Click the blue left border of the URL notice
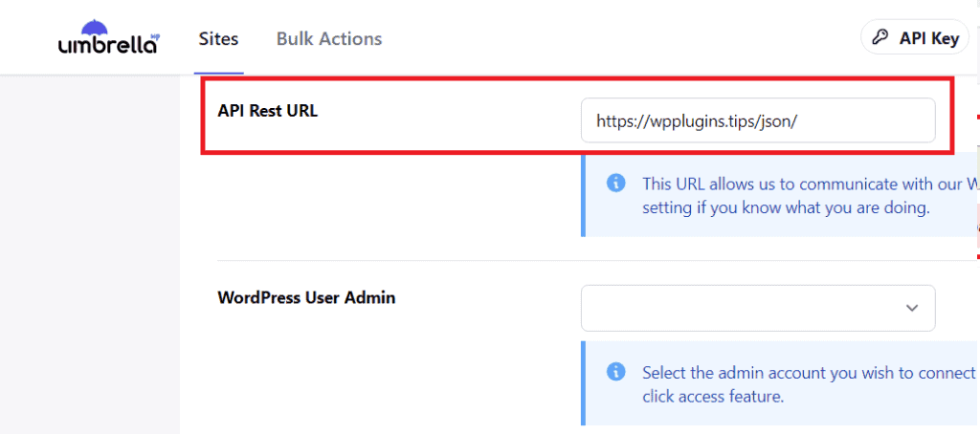The image size is (980, 434). coord(583,194)
